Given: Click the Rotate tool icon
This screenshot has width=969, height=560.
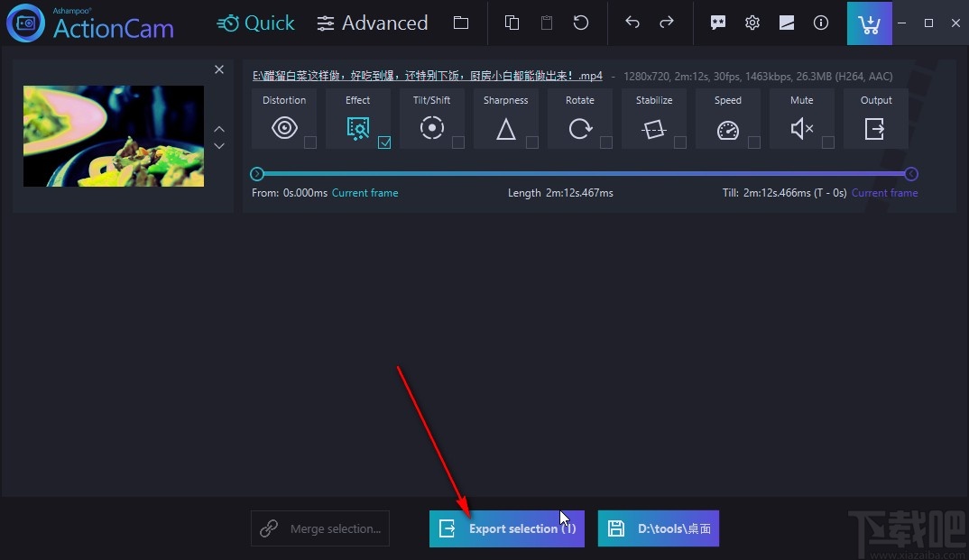Looking at the screenshot, I should pos(579,128).
